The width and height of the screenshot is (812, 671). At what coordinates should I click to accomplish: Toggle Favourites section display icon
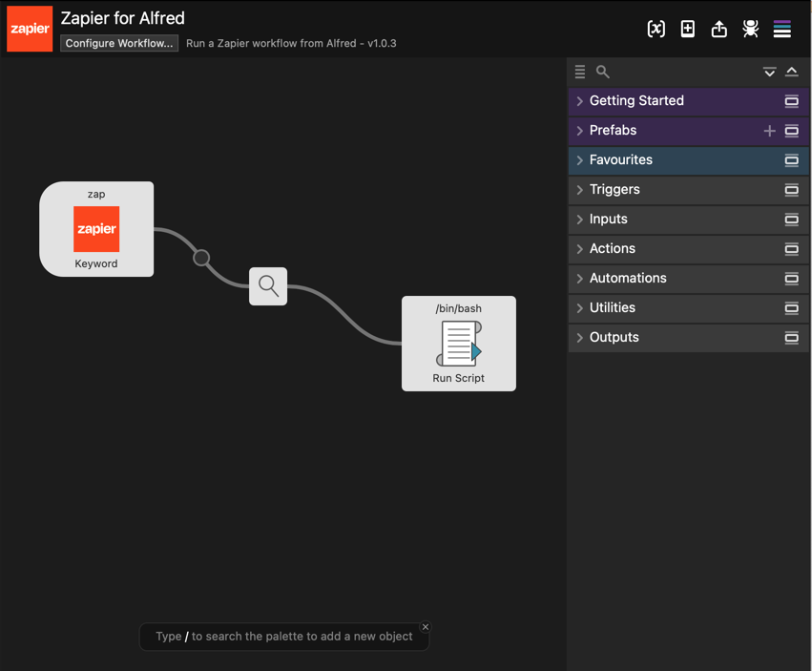coord(792,160)
